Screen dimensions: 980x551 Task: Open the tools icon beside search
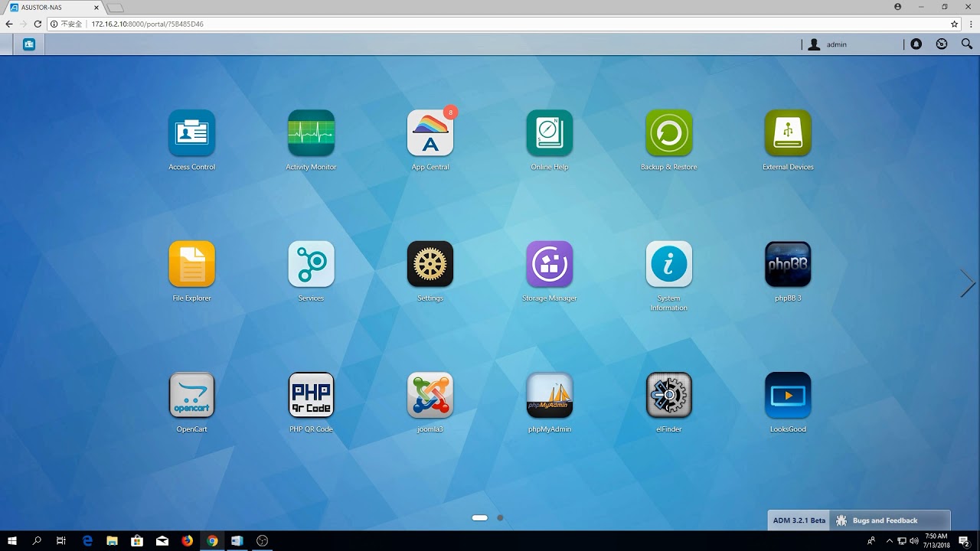click(x=942, y=44)
